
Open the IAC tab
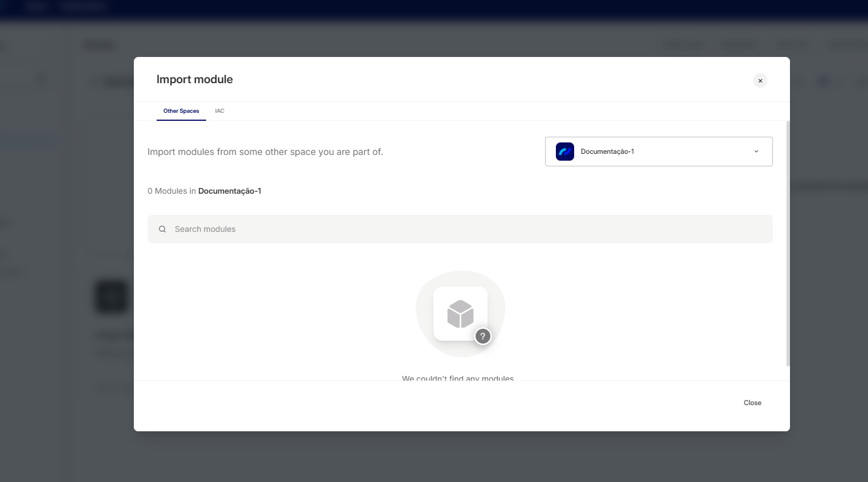tap(219, 111)
